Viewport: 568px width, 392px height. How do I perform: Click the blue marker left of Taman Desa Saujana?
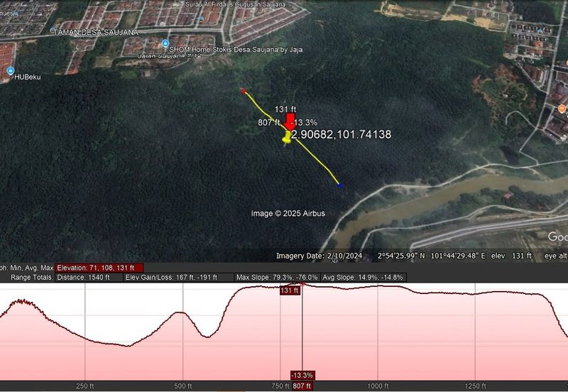pos(52,30)
